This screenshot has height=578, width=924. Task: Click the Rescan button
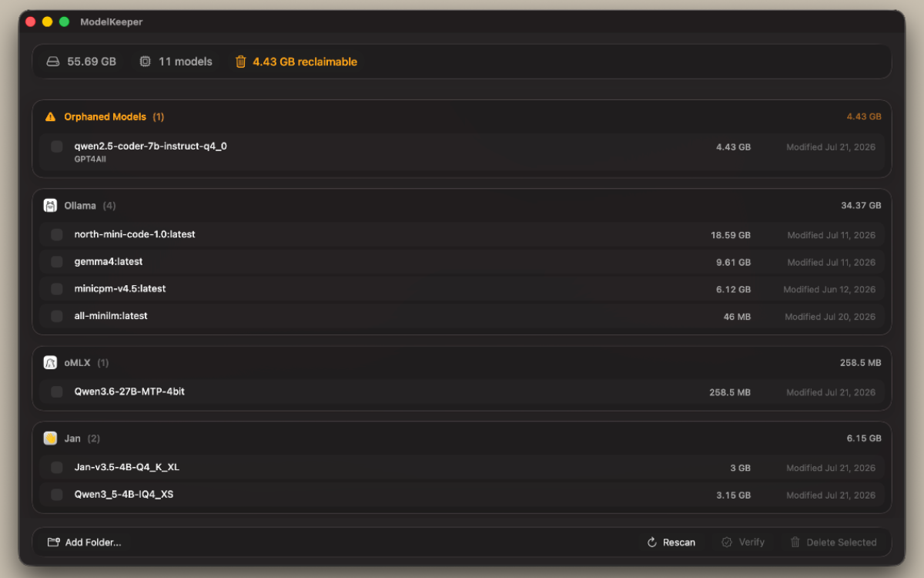click(x=671, y=543)
